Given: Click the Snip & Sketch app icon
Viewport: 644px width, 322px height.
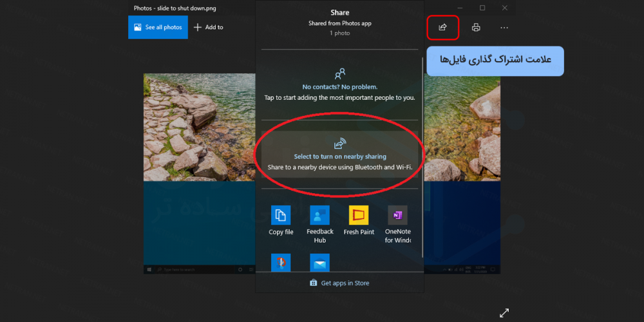Looking at the screenshot, I should coord(281,263).
